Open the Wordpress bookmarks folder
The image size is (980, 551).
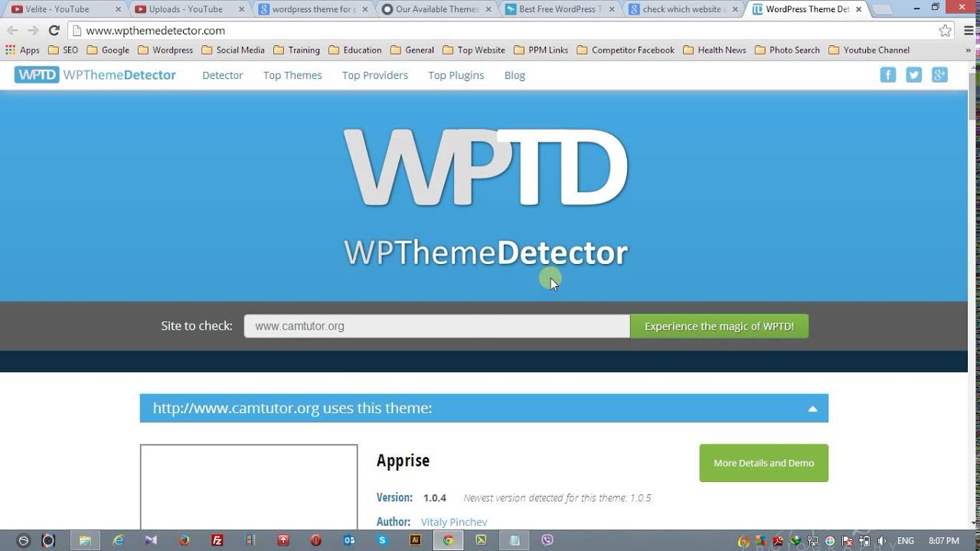pyautogui.click(x=165, y=50)
